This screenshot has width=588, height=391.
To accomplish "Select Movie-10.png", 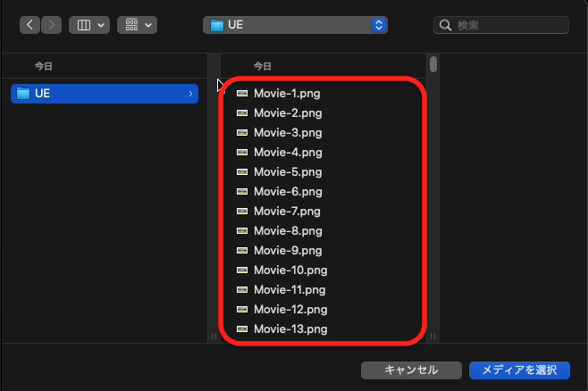I will (290, 270).
